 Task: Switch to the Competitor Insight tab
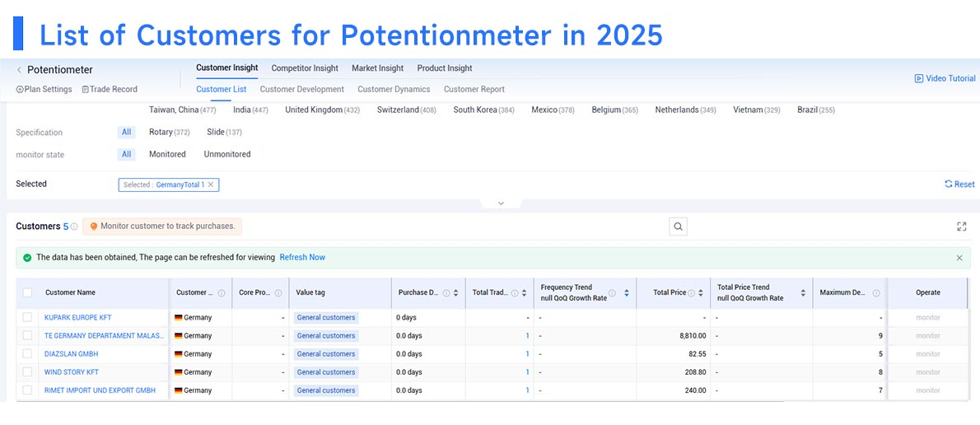(x=305, y=68)
